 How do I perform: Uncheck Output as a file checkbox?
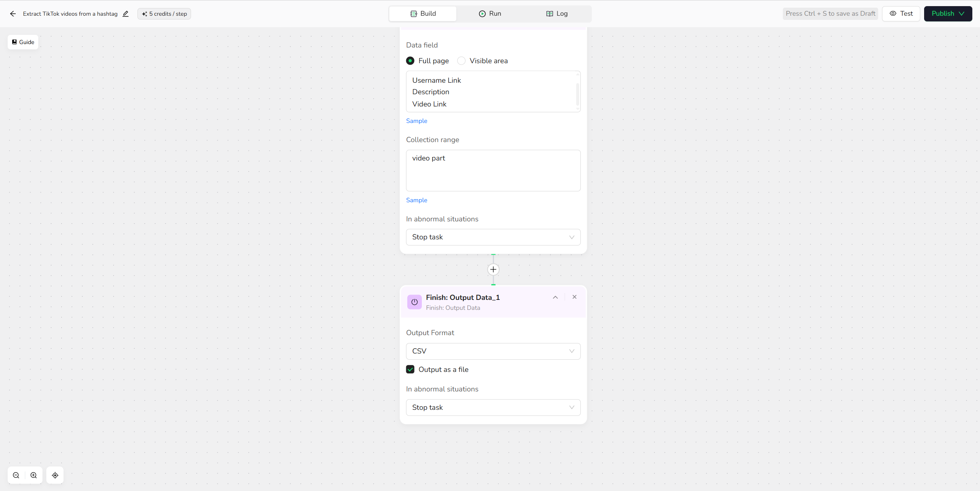410,370
